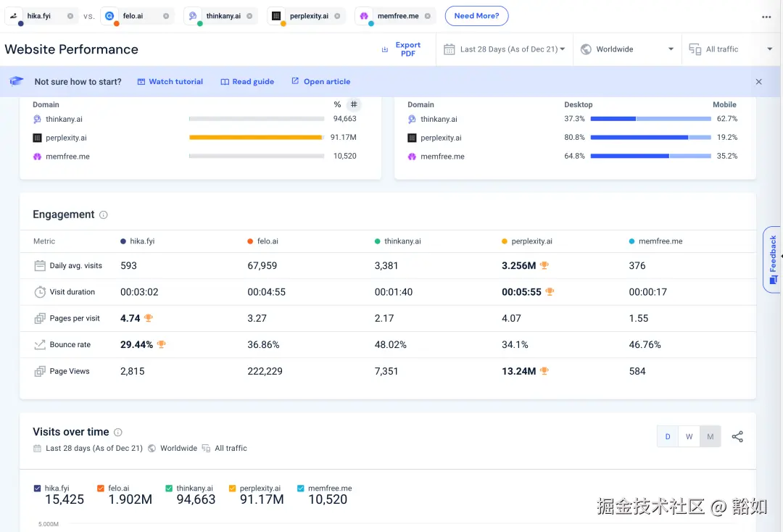Click the perplexity.ai favicon in top bar
This screenshot has width=783, height=532.
point(276,16)
